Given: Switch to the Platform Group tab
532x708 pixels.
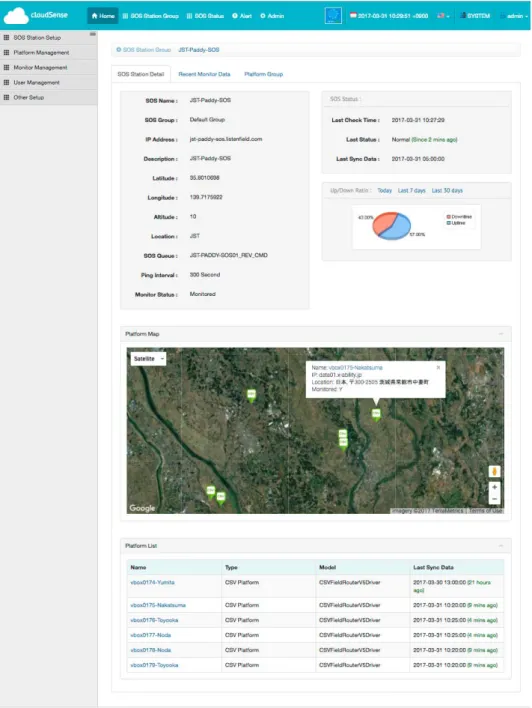Looking at the screenshot, I should click(264, 74).
